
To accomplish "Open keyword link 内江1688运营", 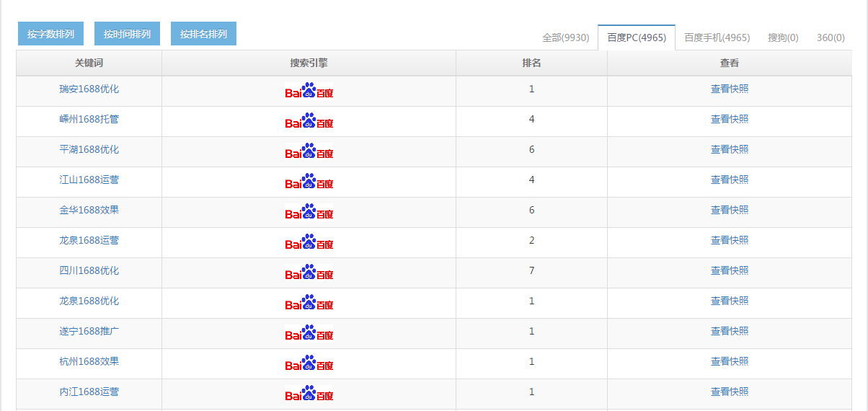I will click(x=89, y=392).
